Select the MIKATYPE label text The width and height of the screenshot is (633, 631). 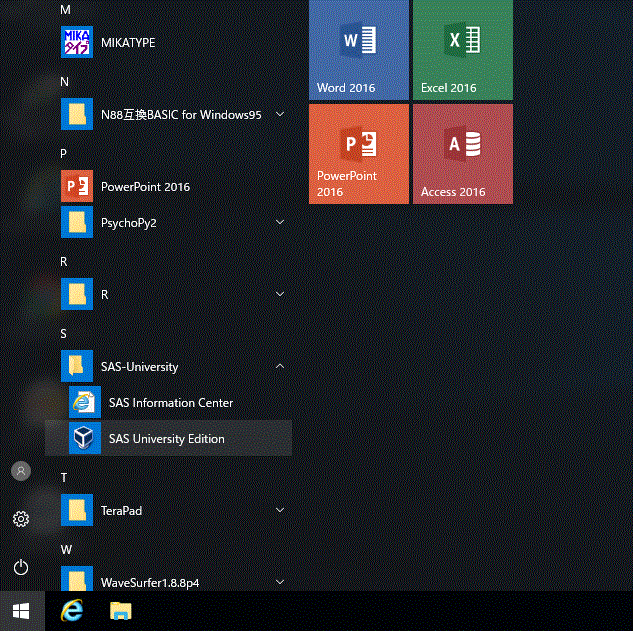click(x=128, y=42)
